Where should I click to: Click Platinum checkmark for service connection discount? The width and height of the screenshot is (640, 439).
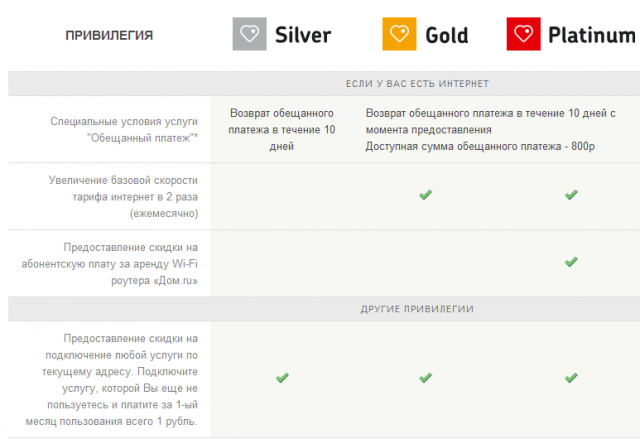coord(571,378)
